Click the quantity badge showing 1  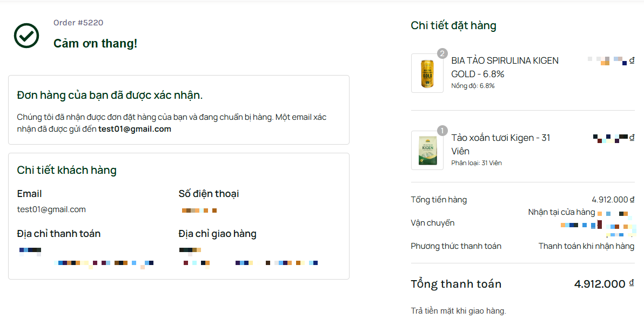442,131
